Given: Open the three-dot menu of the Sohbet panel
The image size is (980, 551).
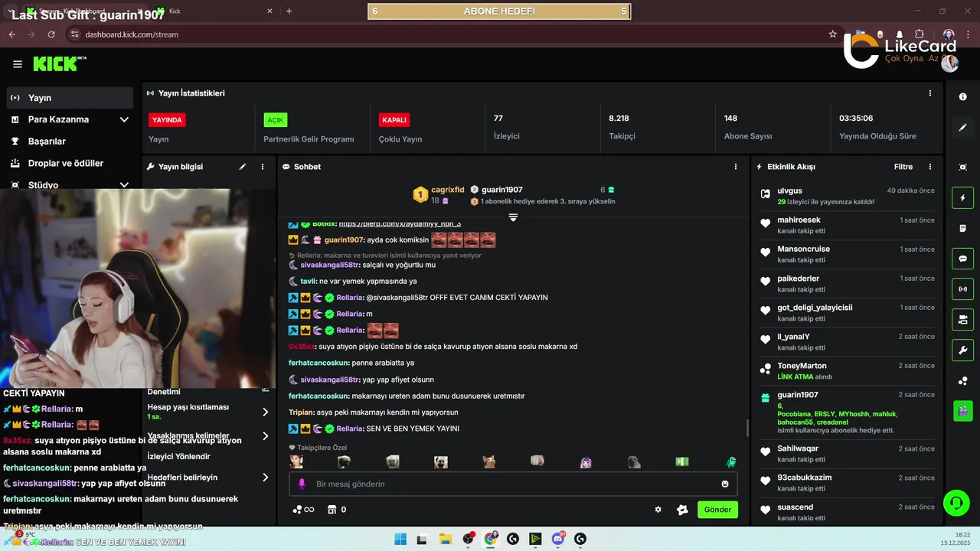Looking at the screenshot, I should pyautogui.click(x=736, y=166).
